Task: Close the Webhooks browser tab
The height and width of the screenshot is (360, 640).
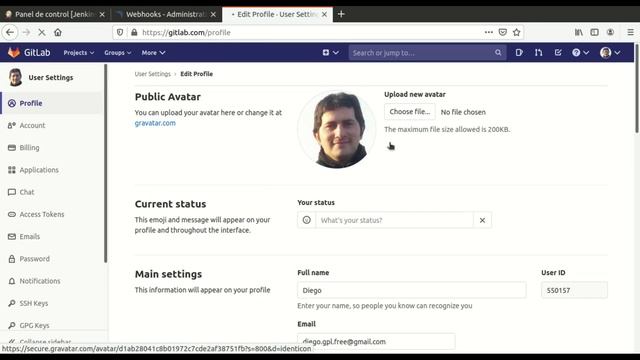Action: point(213,14)
